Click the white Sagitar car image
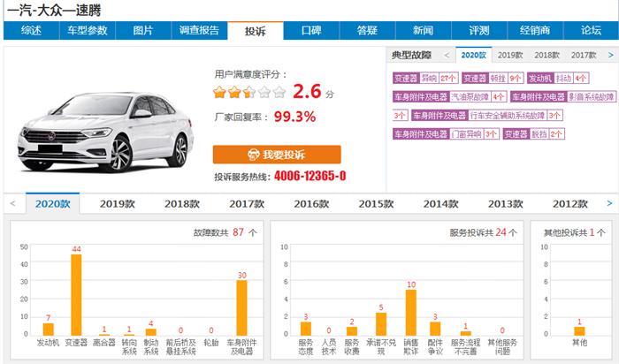The image size is (619, 364). 106,132
